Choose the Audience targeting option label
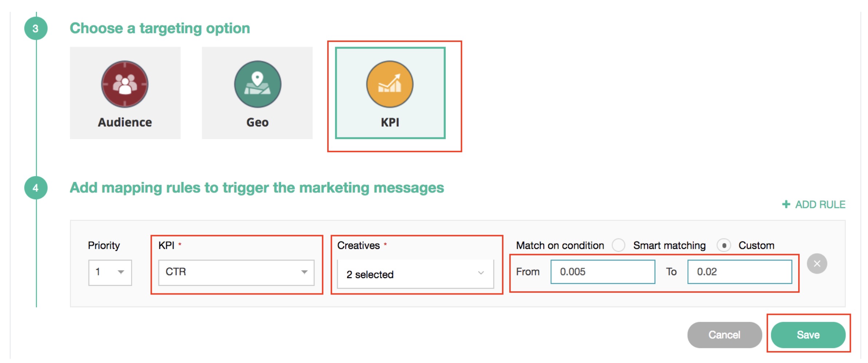 (125, 122)
